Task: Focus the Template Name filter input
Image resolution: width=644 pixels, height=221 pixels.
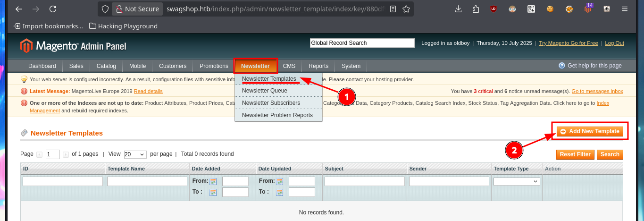Action: click(147, 181)
